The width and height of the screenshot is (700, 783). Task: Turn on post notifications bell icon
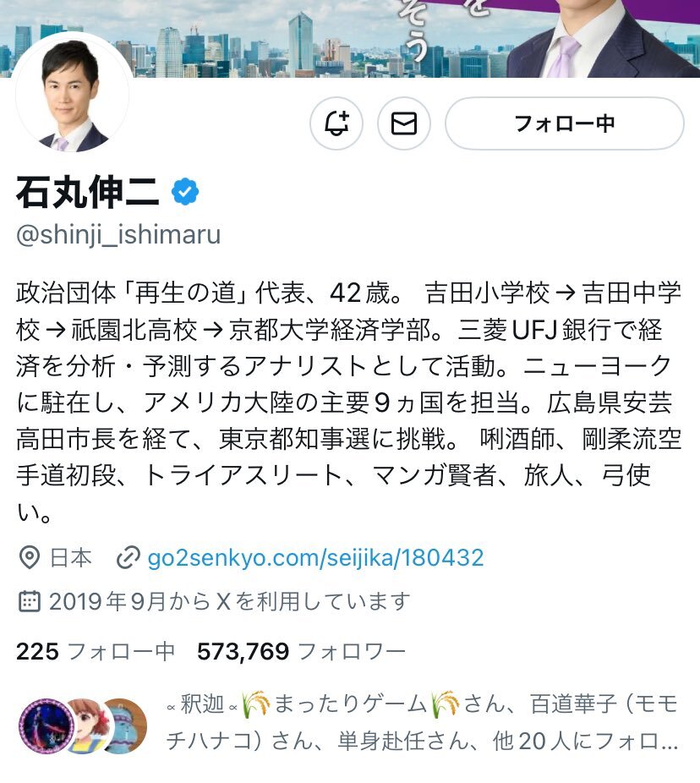coord(336,123)
